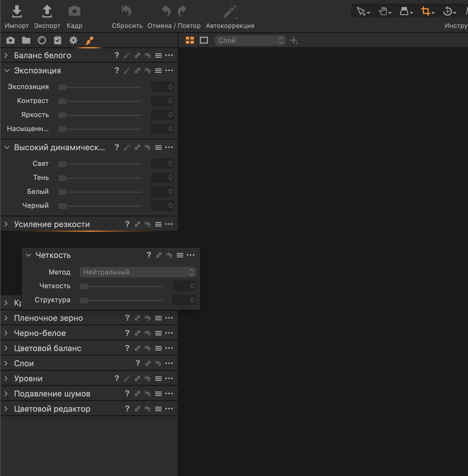Screen dimensions: 468x476
Task: Expand the Усиление резкости panel
Action: tap(6, 225)
